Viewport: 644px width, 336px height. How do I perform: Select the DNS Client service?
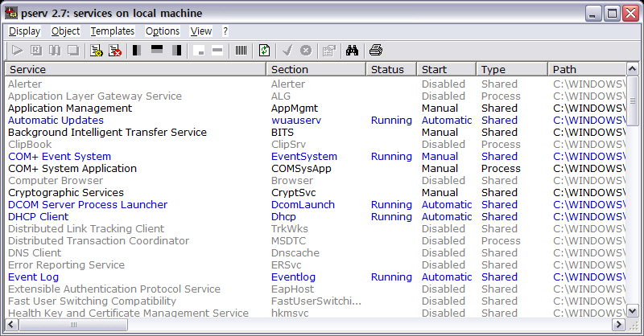click(316, 252)
